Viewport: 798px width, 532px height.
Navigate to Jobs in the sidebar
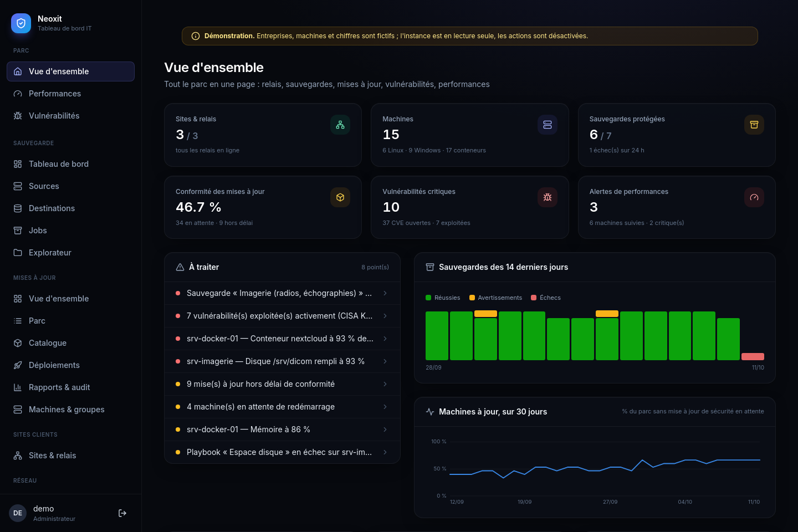pyautogui.click(x=70, y=231)
